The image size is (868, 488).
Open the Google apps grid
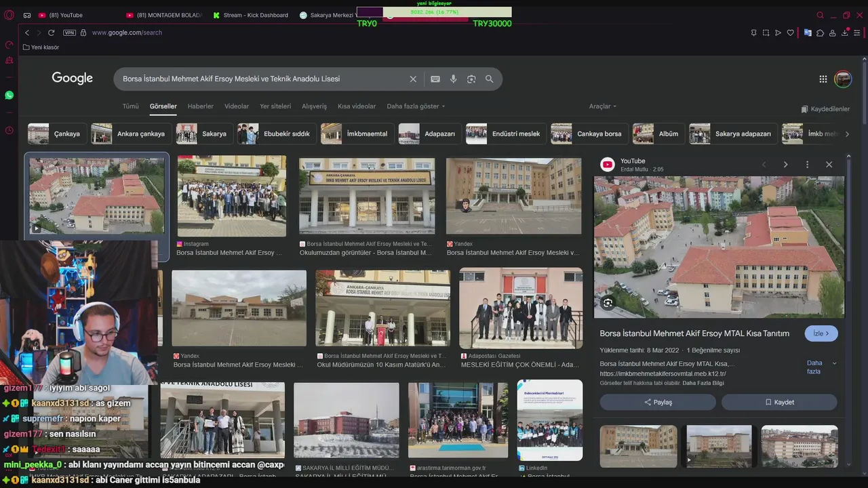tap(823, 79)
